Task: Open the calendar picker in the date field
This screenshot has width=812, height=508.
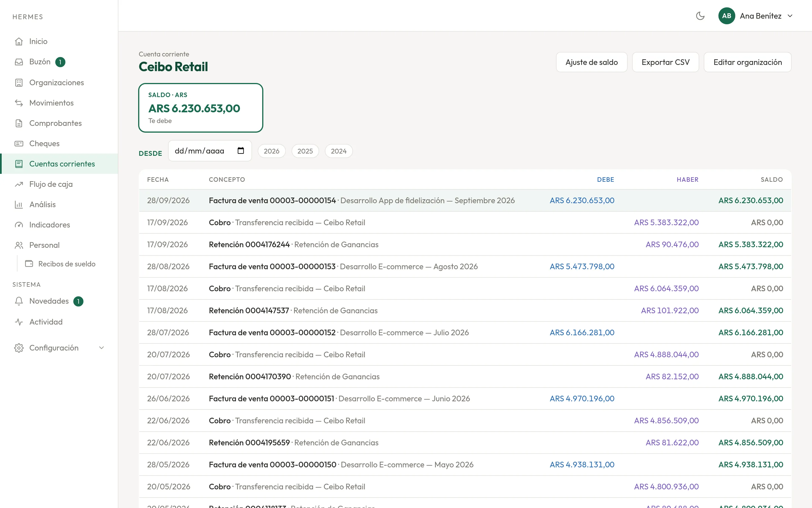Action: tap(240, 150)
